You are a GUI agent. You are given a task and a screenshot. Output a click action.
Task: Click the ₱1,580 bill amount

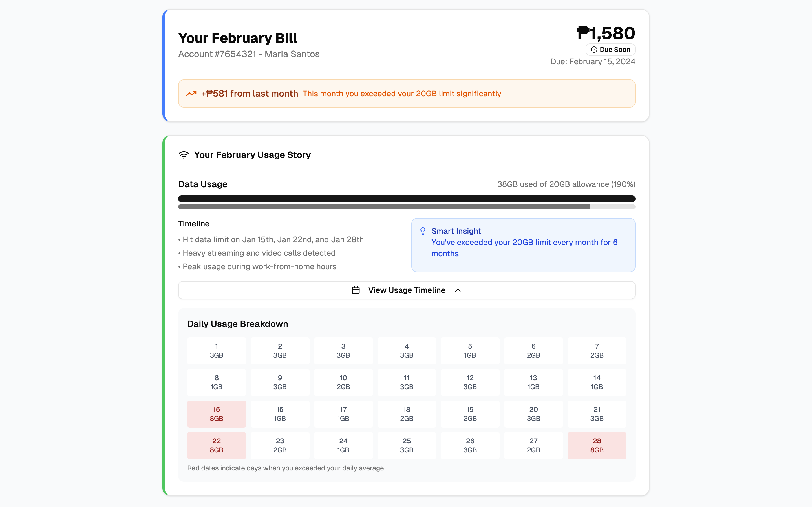click(606, 33)
